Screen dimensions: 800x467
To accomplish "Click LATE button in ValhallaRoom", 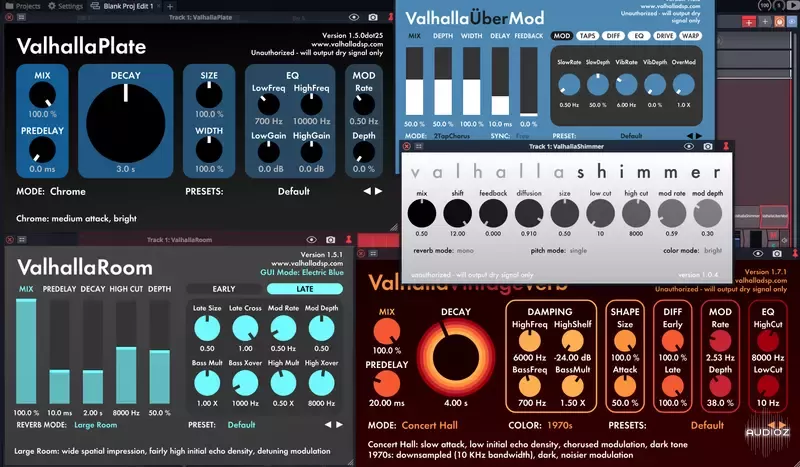I will [x=305, y=289].
